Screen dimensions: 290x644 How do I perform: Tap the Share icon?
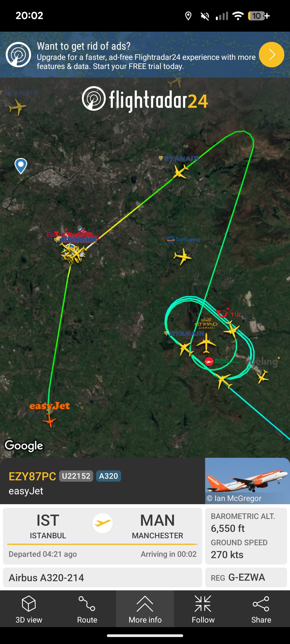tap(261, 604)
